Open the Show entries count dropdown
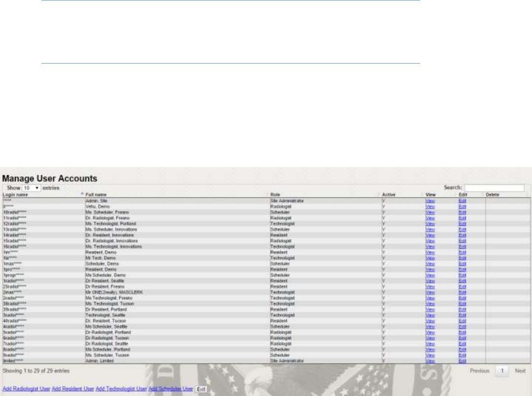This screenshot has width=532, height=396. pyautogui.click(x=31, y=188)
